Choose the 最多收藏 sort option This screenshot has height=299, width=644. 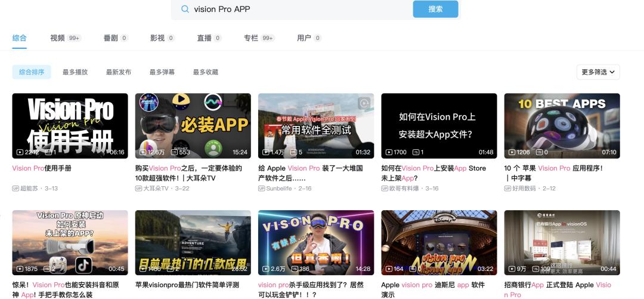point(205,72)
